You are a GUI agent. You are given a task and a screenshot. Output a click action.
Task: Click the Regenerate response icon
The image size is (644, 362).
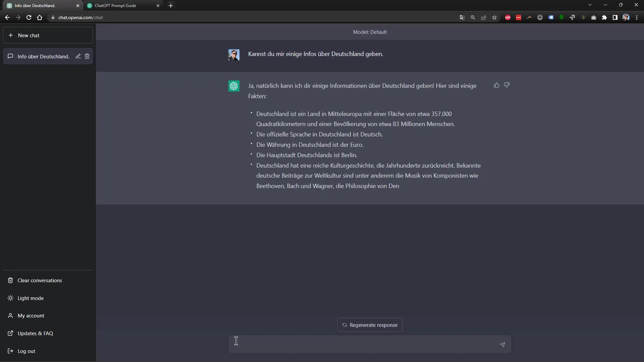pyautogui.click(x=344, y=324)
